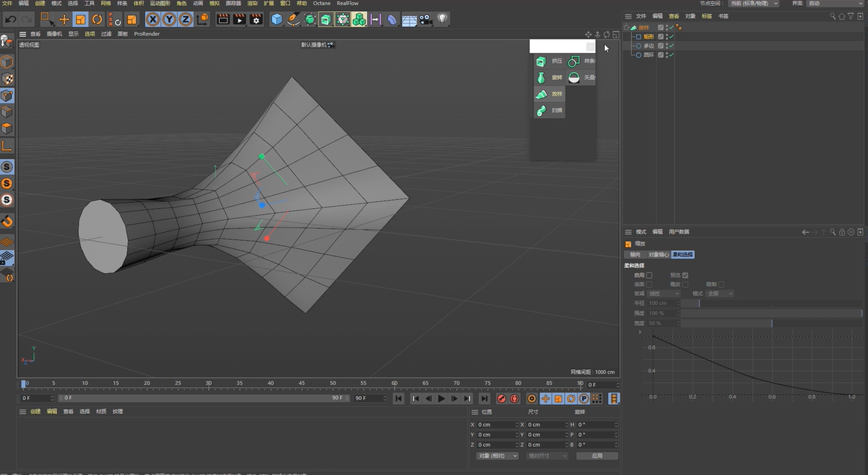
Task: Toggle the Y axis lock button in the toolbar
Action: tap(171, 19)
